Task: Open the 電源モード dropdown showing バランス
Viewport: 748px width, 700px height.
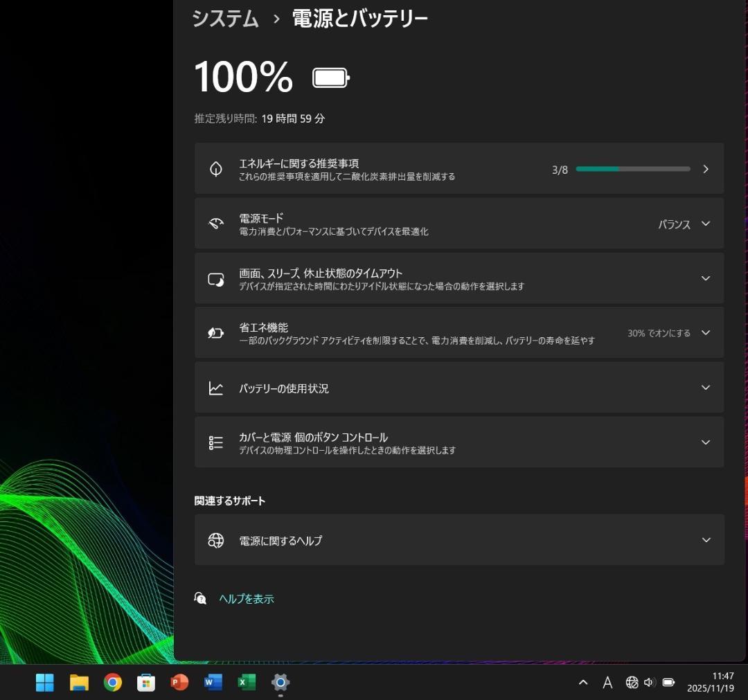Action: pyautogui.click(x=705, y=223)
